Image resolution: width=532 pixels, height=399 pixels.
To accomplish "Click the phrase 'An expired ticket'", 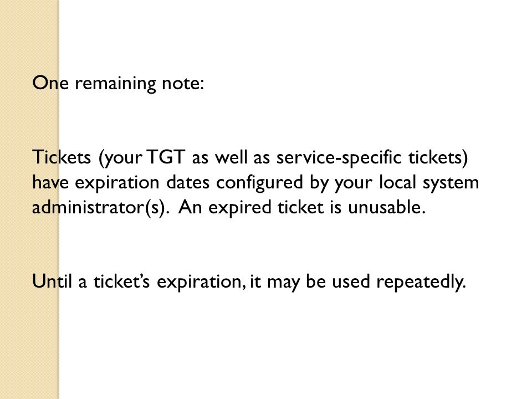I will tap(250, 207).
